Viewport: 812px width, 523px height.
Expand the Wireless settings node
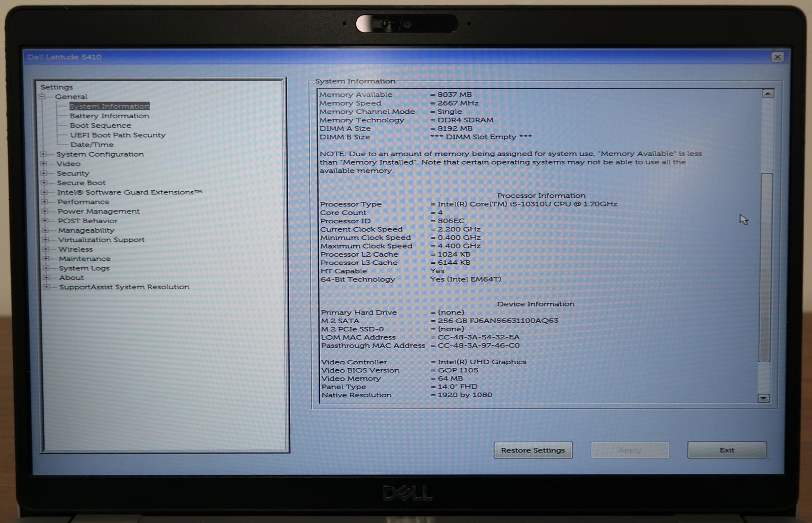(46, 249)
